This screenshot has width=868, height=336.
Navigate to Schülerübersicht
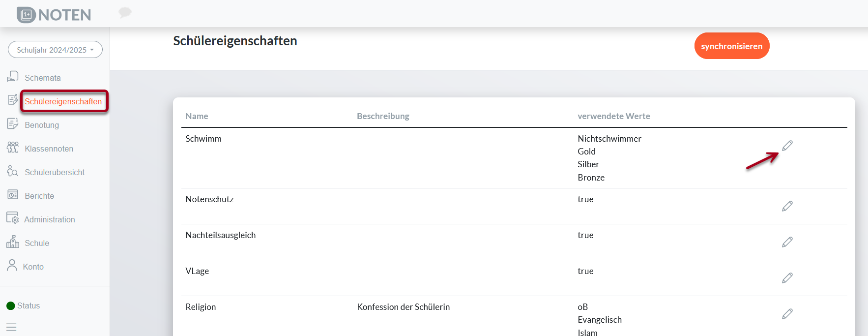click(x=55, y=172)
